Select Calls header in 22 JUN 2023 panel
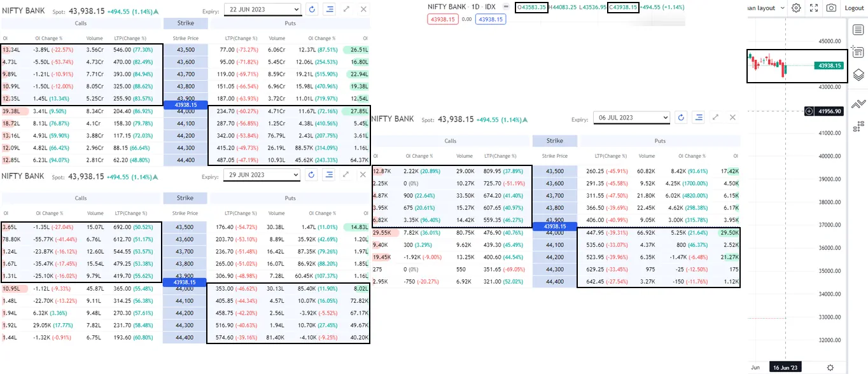Viewport: 868px width, 374px height. pyautogui.click(x=81, y=24)
